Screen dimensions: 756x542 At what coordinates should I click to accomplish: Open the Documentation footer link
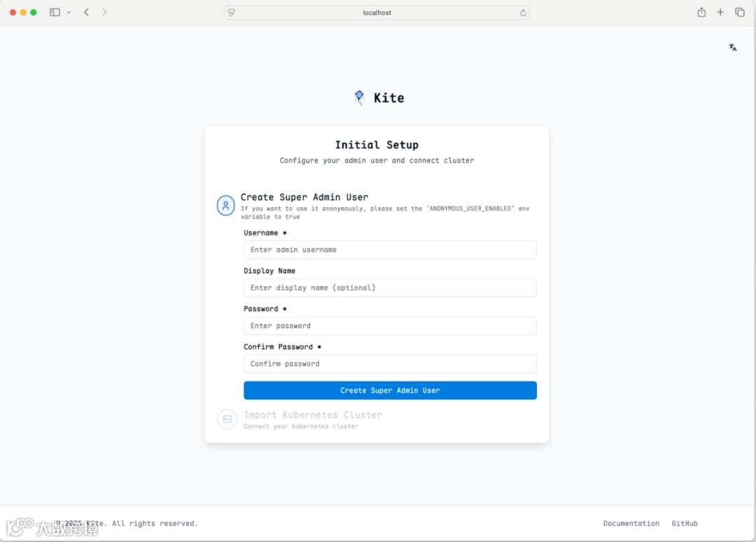[631, 523]
